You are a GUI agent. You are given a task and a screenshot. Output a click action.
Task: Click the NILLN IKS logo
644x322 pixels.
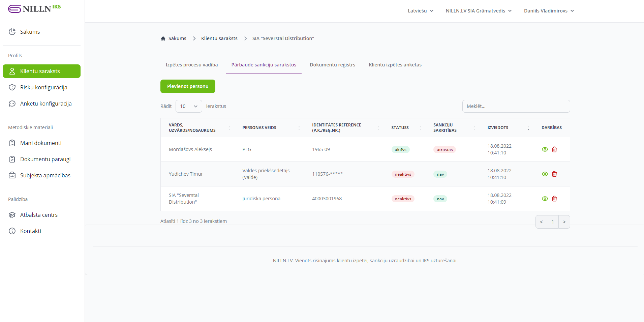point(34,8)
